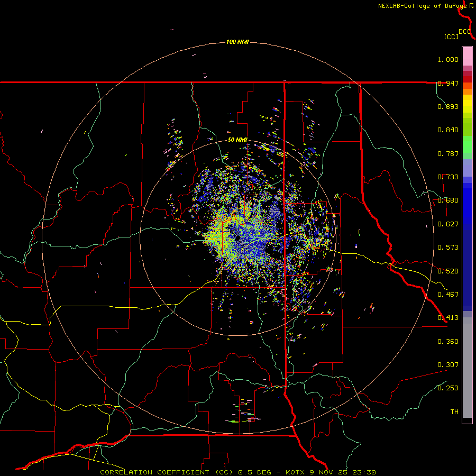476x476 pixels.
Task: Select the 0.627 scale value
Action: click(448, 224)
